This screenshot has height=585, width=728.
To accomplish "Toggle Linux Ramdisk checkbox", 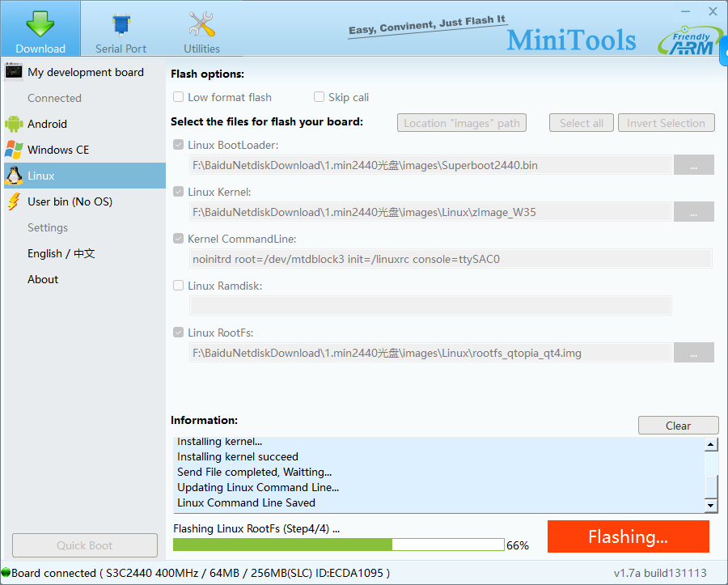I will tap(178, 285).
